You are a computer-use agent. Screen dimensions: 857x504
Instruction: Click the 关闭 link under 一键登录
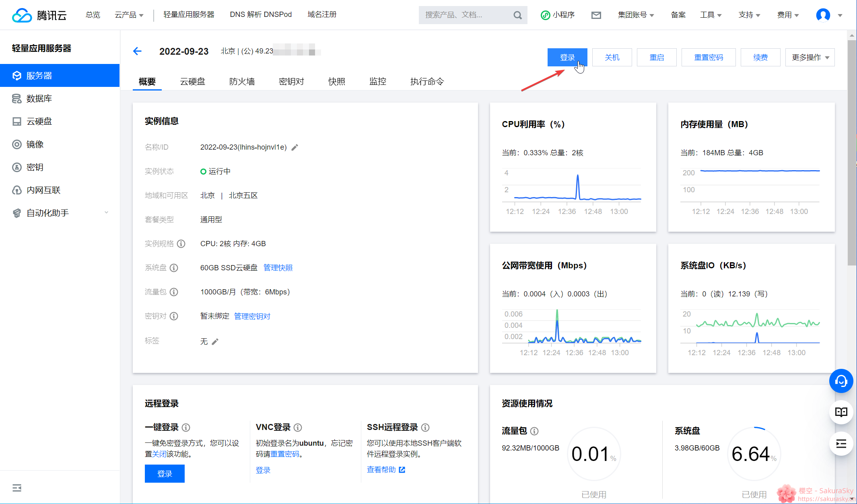(x=159, y=454)
